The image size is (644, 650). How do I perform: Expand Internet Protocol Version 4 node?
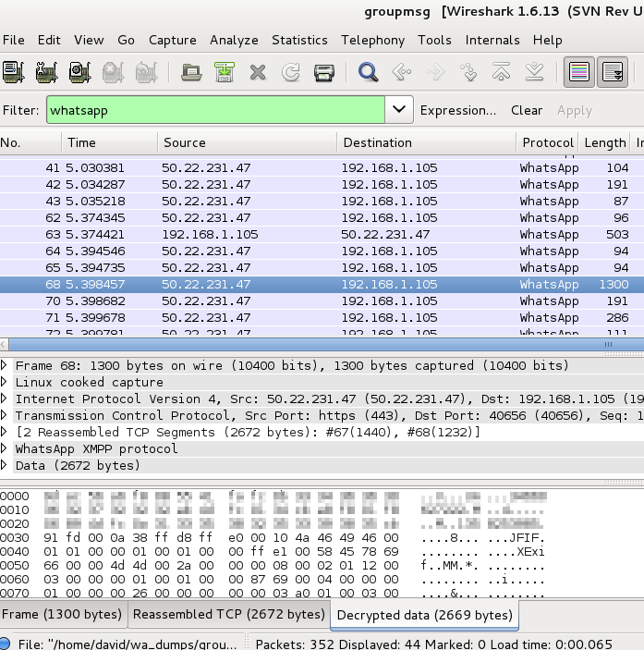point(4,399)
